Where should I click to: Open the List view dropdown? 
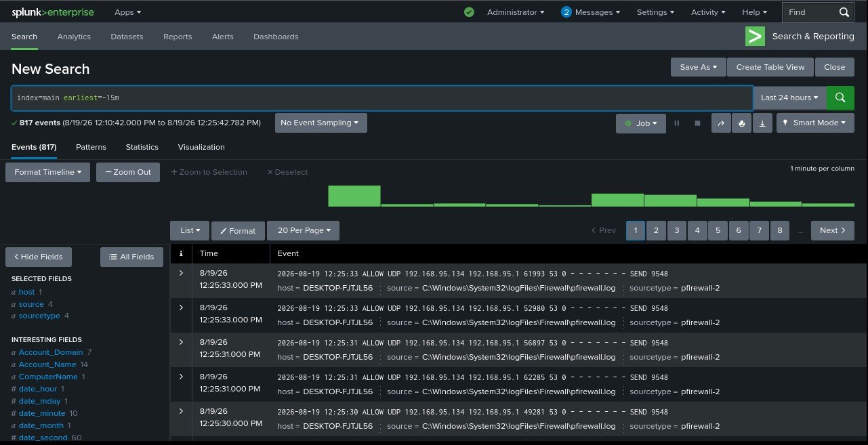(190, 230)
